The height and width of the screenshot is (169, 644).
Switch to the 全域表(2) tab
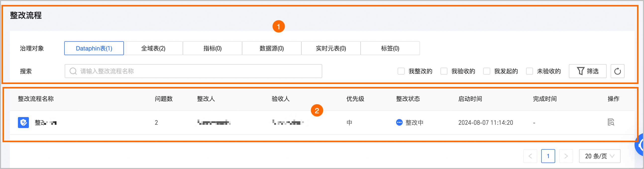(153, 48)
